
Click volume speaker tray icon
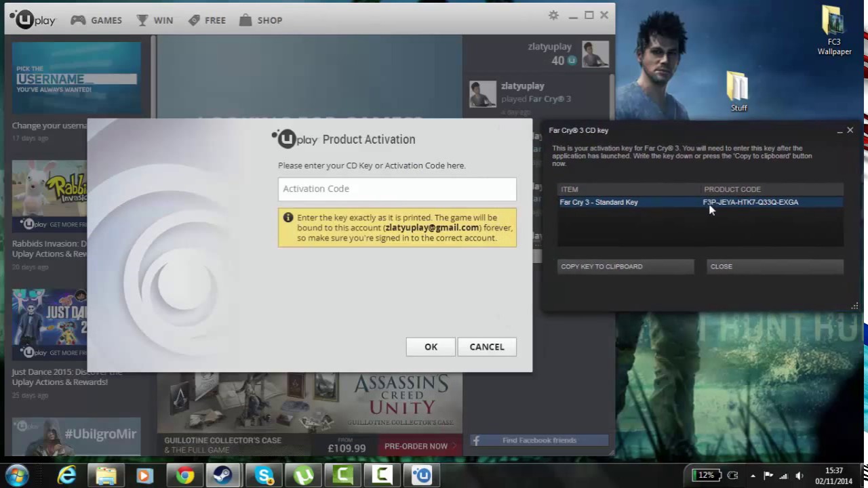click(x=800, y=476)
